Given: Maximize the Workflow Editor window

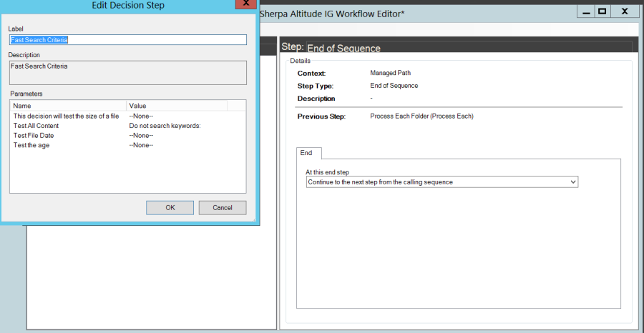Looking at the screenshot, I should click(602, 11).
